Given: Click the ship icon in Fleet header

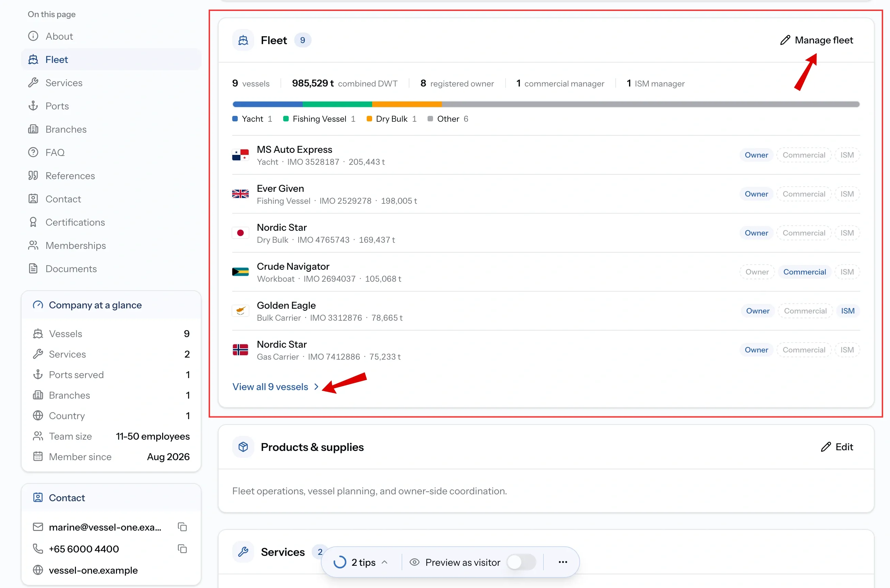Looking at the screenshot, I should pyautogui.click(x=243, y=40).
